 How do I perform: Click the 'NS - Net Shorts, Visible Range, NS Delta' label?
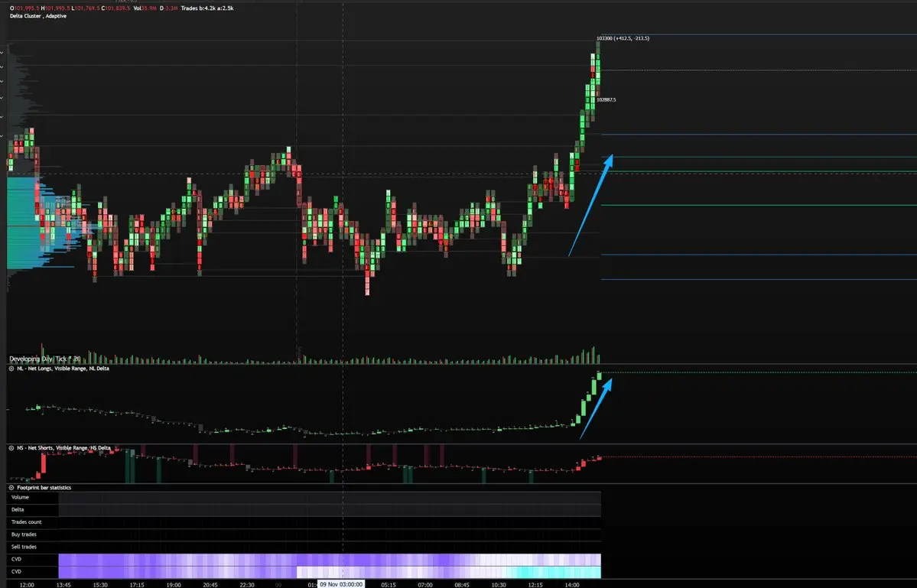point(63,448)
